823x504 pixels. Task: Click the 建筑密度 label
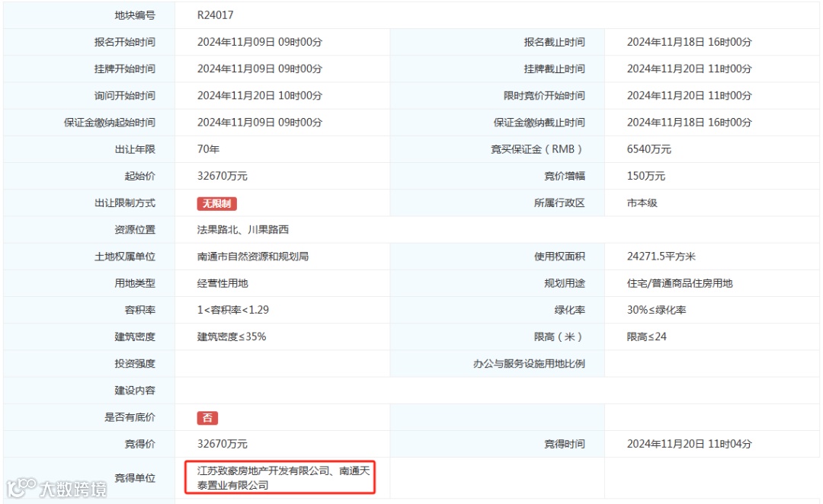pyautogui.click(x=135, y=337)
